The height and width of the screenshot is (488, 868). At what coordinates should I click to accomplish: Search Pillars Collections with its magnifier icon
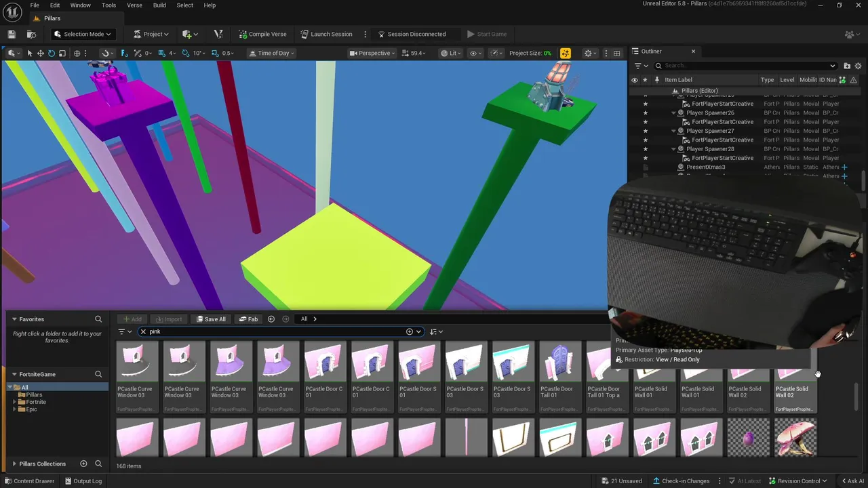(98, 464)
